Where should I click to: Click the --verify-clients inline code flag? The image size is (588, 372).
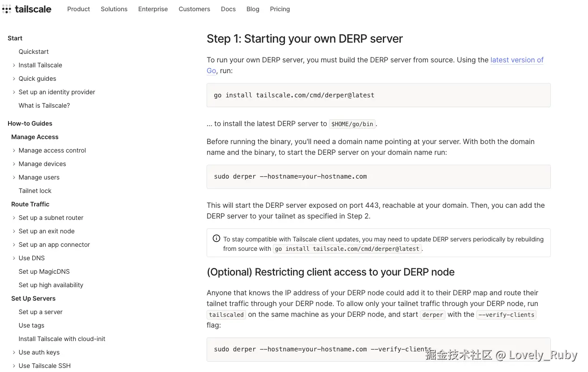point(506,315)
